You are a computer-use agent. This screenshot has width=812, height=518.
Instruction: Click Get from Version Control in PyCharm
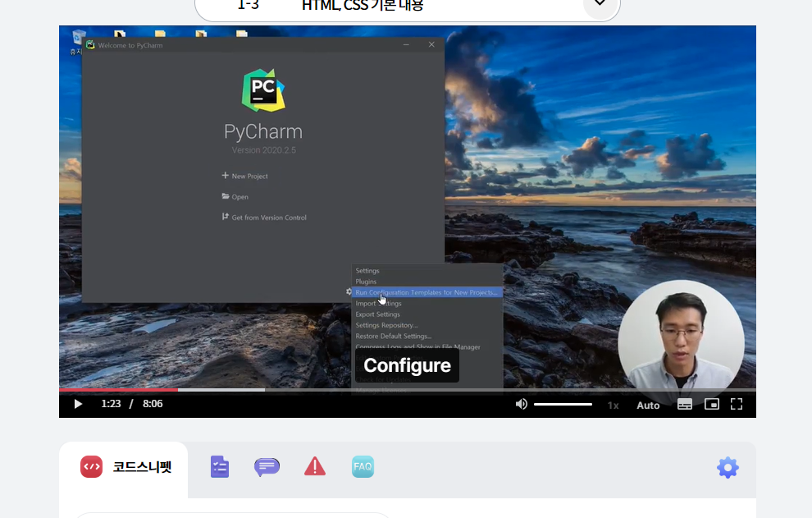tap(268, 218)
